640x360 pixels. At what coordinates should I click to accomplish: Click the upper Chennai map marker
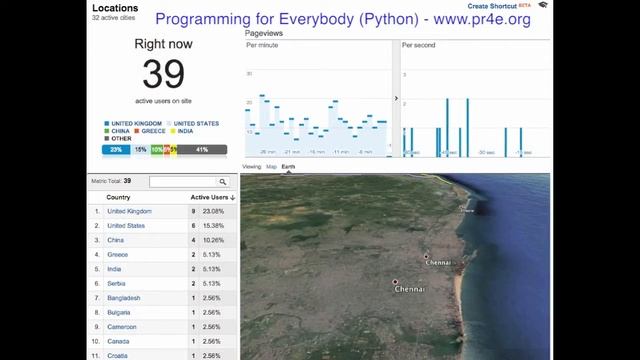pos(426,256)
